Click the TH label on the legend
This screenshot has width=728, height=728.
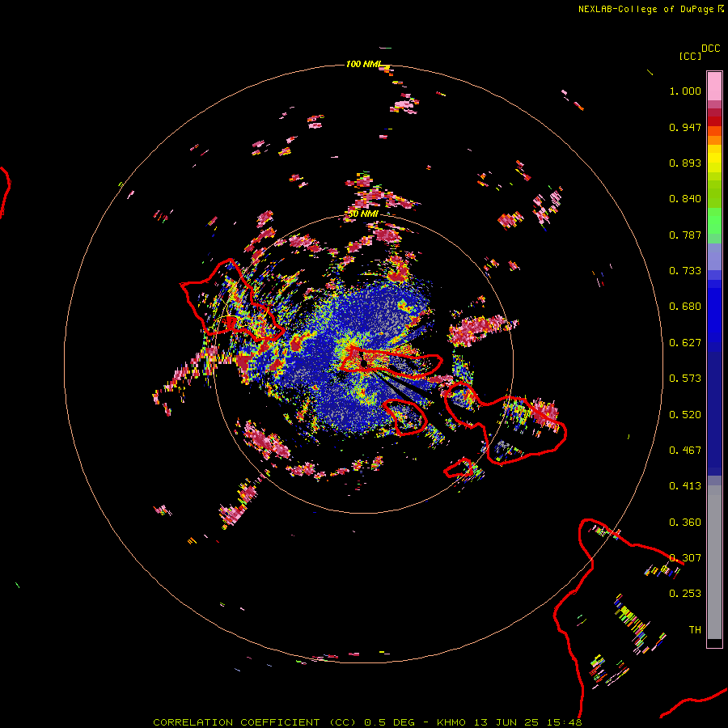(695, 630)
